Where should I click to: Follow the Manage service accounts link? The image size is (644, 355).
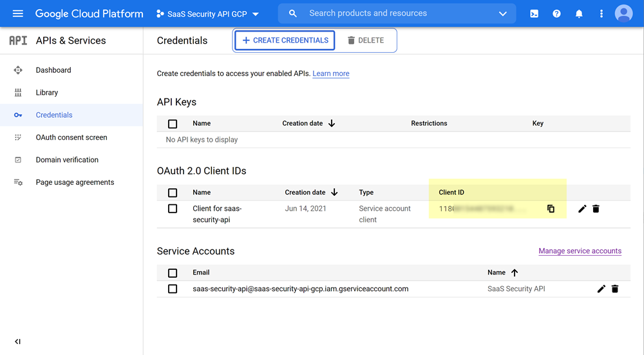click(x=580, y=251)
